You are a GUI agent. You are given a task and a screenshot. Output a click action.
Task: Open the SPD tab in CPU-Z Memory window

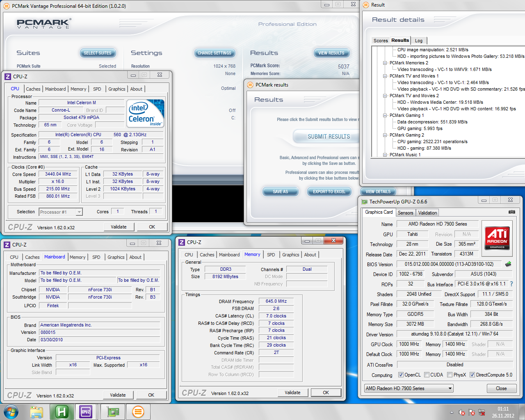pyautogui.click(x=271, y=255)
